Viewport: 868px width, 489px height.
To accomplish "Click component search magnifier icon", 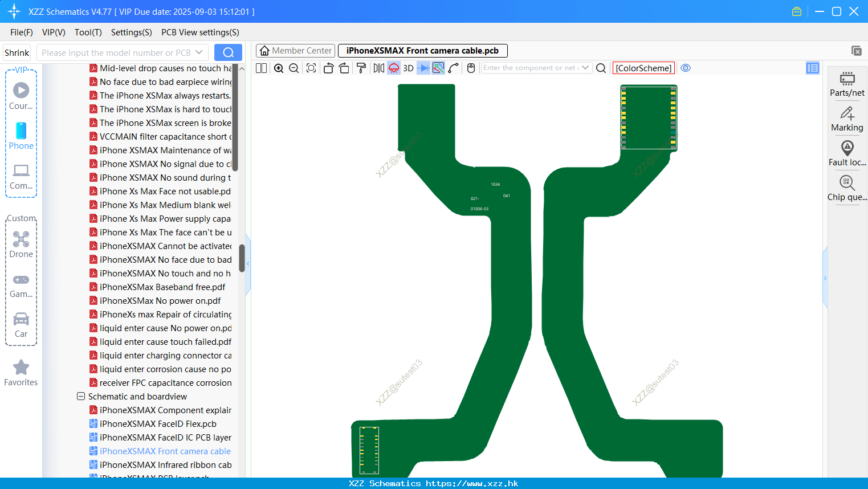I will tap(601, 68).
